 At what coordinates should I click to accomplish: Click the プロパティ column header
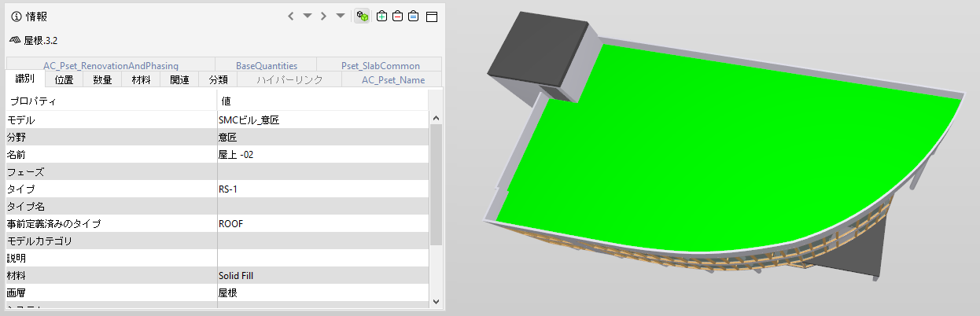pos(112,101)
